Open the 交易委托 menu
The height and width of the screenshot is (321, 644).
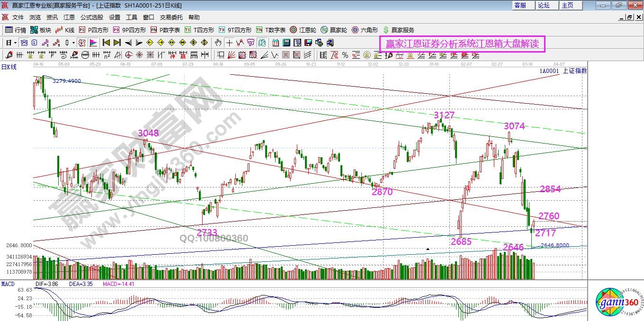tap(171, 17)
